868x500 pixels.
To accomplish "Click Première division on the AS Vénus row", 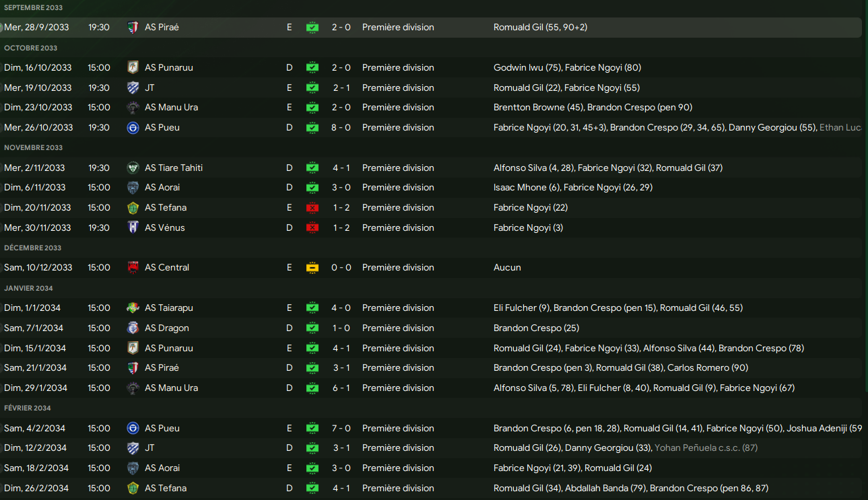I will [398, 227].
